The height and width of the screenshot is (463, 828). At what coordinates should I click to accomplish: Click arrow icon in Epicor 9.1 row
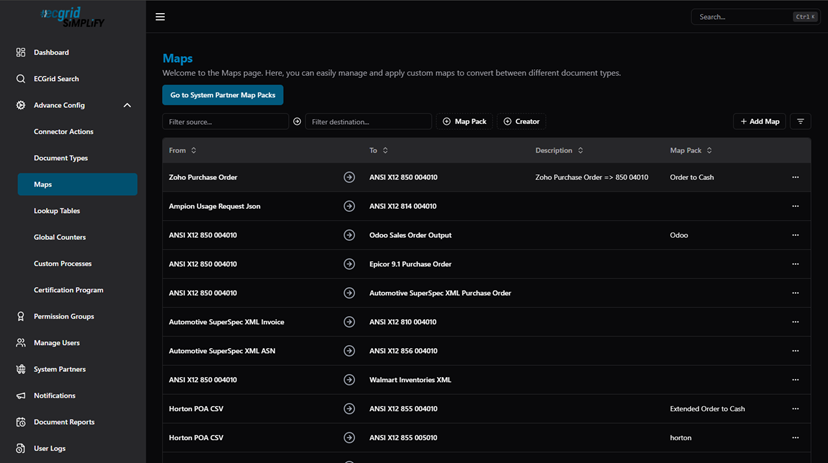click(x=349, y=264)
